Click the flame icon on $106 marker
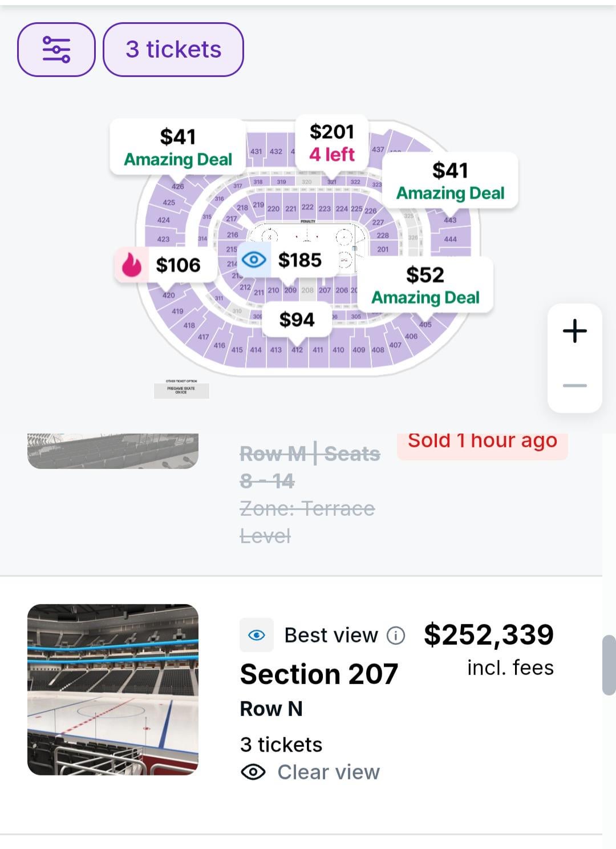This screenshot has width=616, height=849. (132, 265)
